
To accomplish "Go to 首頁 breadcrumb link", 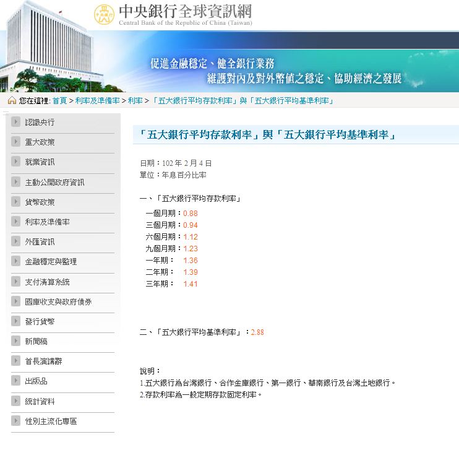I will pos(59,100).
